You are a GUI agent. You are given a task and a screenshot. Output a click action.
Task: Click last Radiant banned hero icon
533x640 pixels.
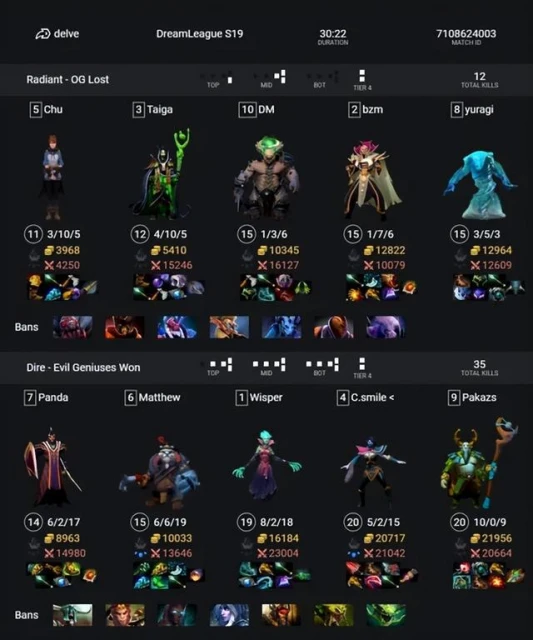click(386, 327)
